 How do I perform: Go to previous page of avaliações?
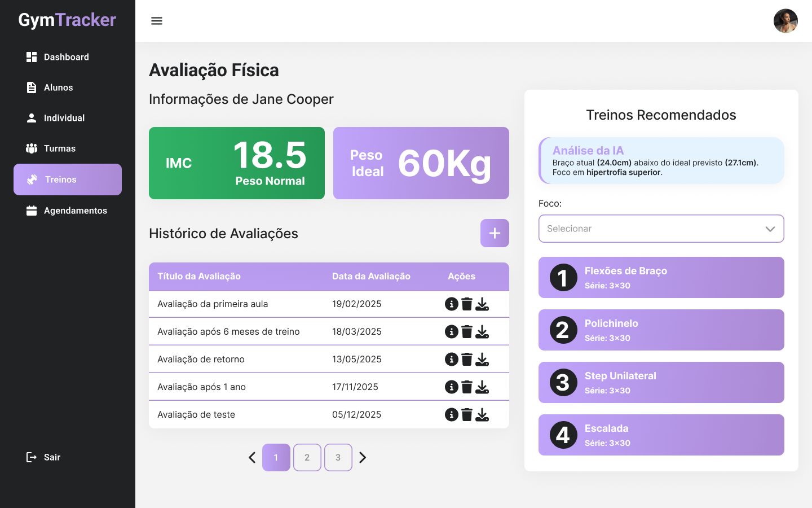tap(252, 458)
